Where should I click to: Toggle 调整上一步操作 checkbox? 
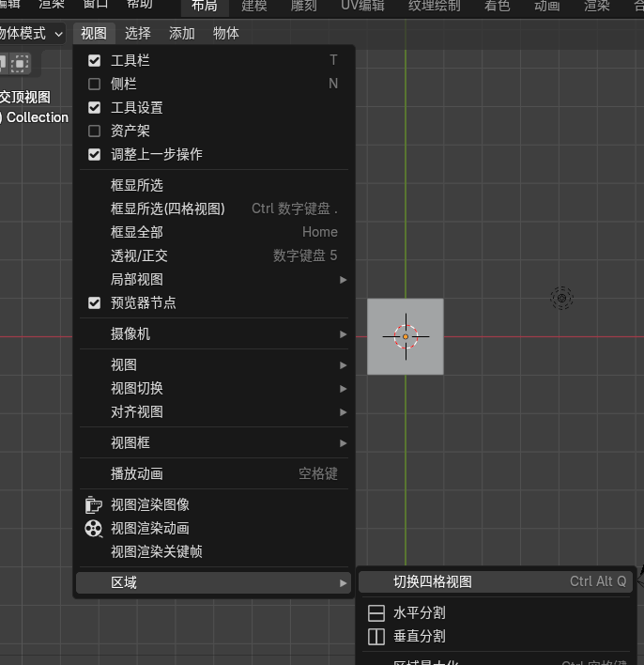coord(94,154)
